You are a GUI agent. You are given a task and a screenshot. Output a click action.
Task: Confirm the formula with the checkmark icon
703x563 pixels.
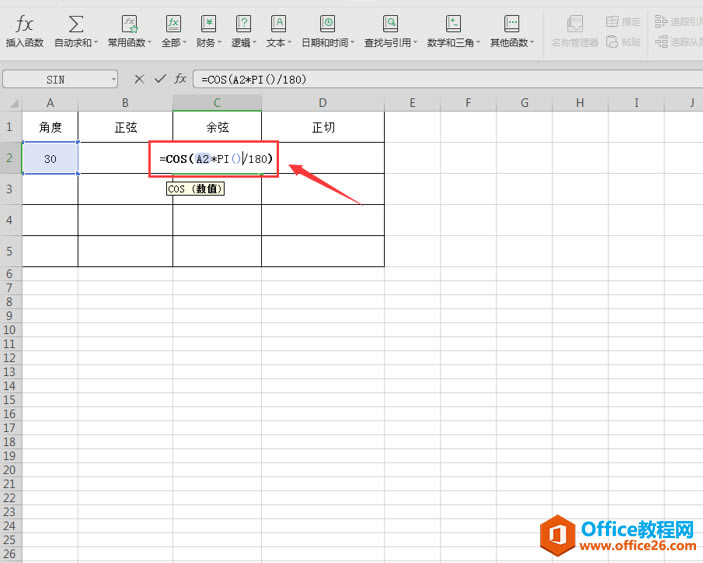pos(160,79)
